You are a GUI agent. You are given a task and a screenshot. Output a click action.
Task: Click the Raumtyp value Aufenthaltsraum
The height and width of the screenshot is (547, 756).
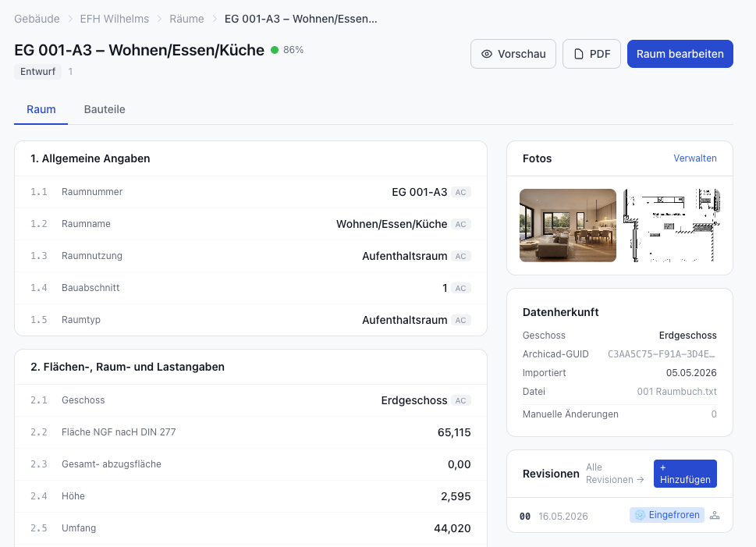point(404,320)
